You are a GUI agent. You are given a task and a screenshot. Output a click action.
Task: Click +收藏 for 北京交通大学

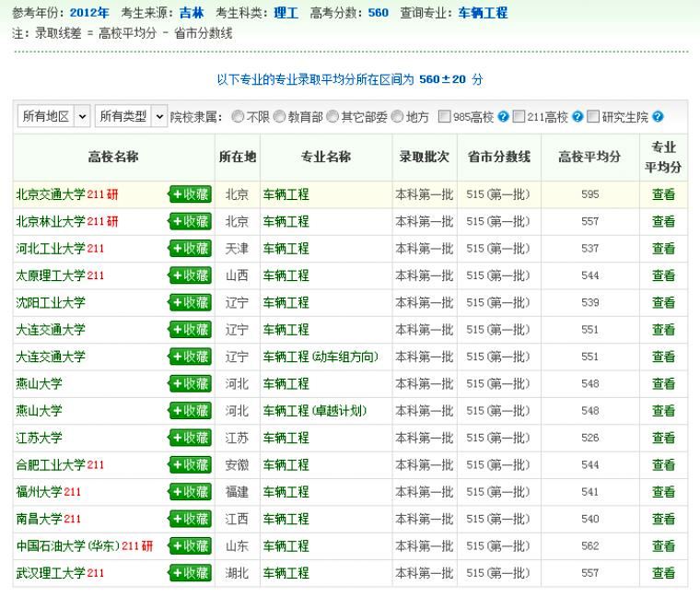[190, 194]
